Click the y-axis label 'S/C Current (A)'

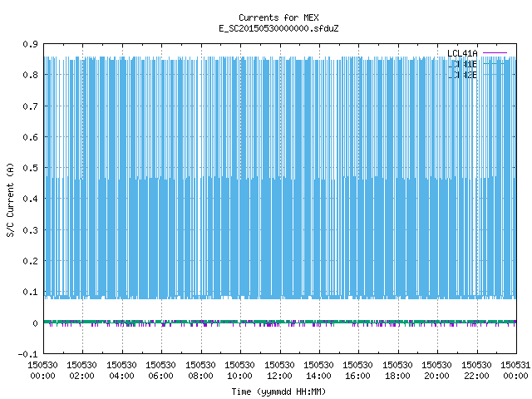click(10, 199)
